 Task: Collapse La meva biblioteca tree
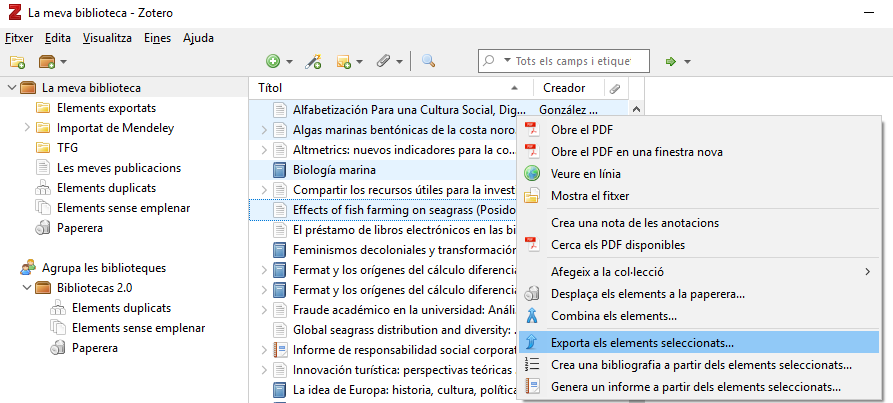(x=11, y=88)
